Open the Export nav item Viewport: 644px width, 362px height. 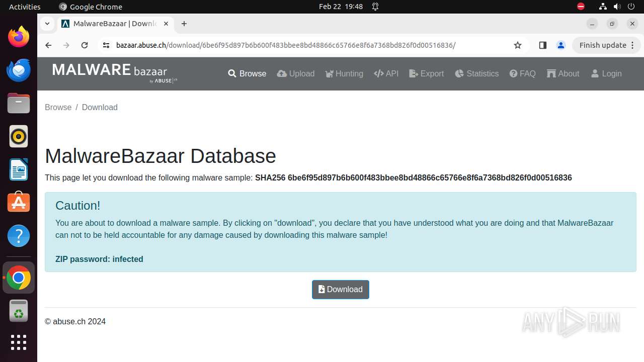pos(427,73)
